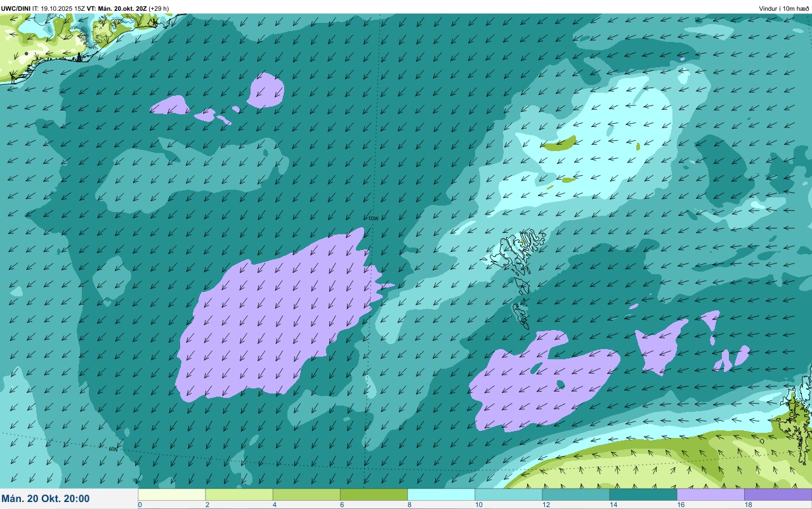This screenshot has width=812, height=509.
Task: Click the 'Vindur í 10m hæð' title
Action: (784, 8)
